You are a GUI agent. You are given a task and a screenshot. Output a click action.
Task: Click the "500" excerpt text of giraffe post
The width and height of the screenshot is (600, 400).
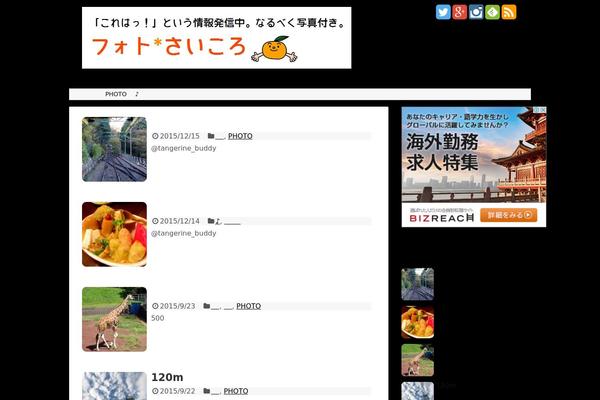pos(157,318)
